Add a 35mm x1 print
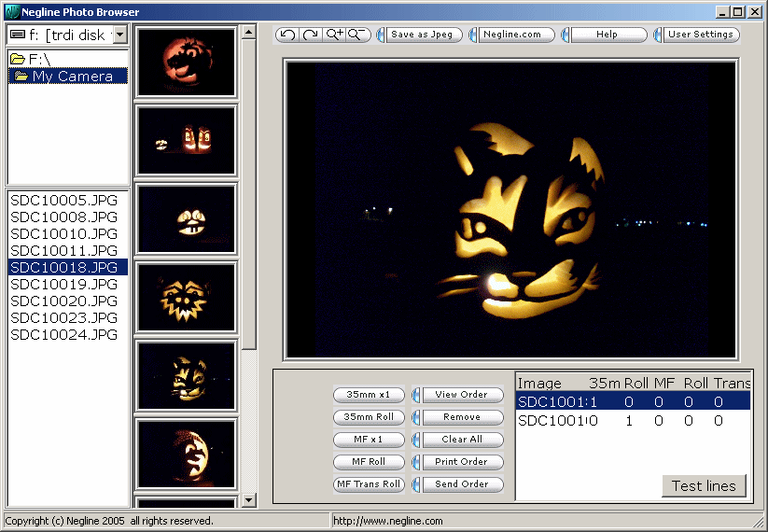This screenshot has height=532, width=768. tap(369, 395)
